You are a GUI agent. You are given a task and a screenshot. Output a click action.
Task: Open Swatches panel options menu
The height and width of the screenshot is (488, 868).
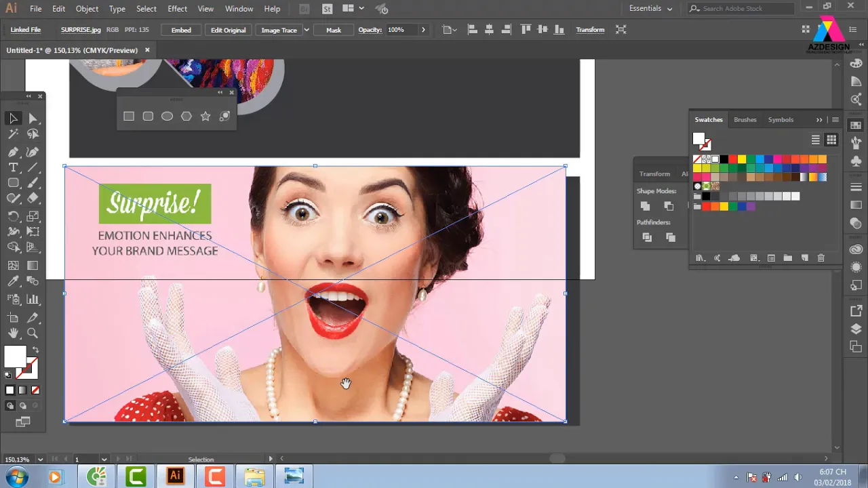pyautogui.click(x=835, y=120)
